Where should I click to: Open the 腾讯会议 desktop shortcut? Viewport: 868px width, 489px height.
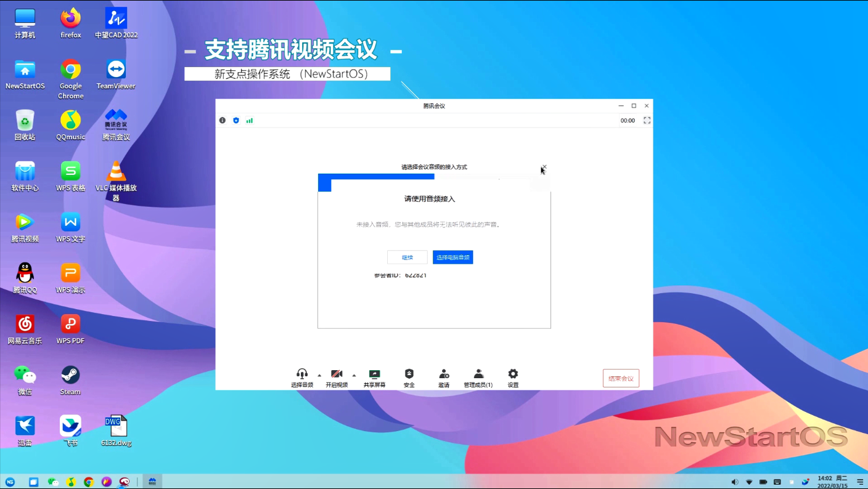[116, 125]
